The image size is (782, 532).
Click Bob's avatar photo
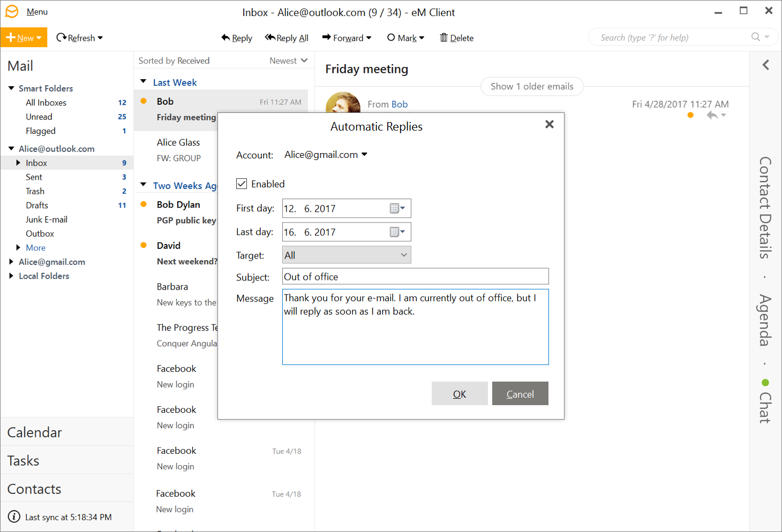point(343,102)
